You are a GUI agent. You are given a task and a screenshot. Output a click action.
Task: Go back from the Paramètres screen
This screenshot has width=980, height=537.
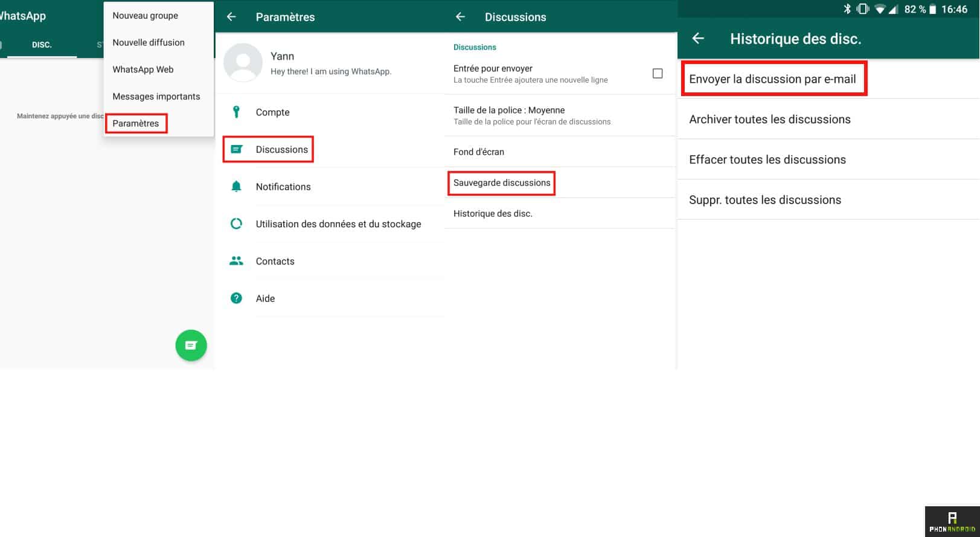point(231,17)
